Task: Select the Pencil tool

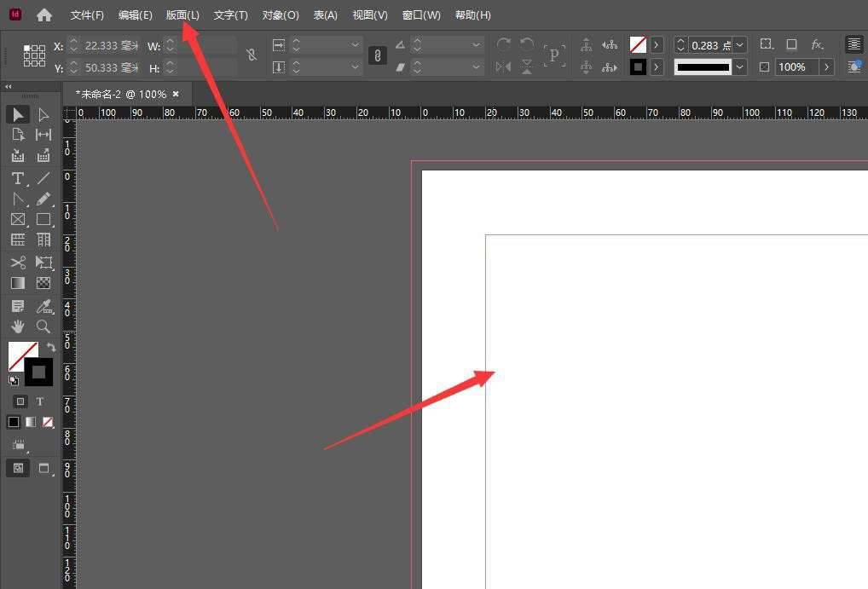Action: 43,199
